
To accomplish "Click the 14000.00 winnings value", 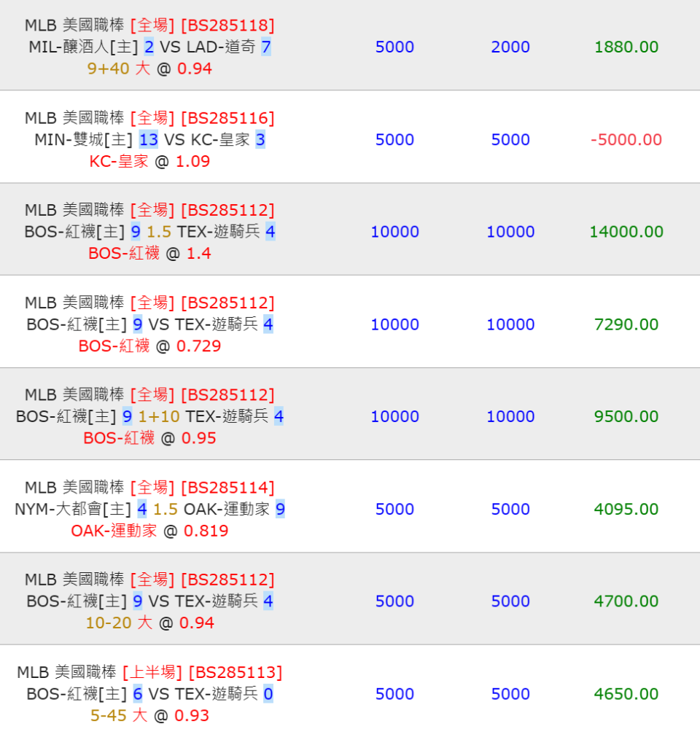I will pos(626,232).
